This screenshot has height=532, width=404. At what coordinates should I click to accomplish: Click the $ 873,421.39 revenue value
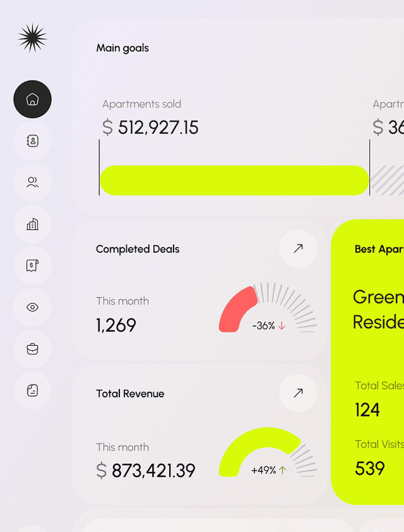(x=146, y=470)
